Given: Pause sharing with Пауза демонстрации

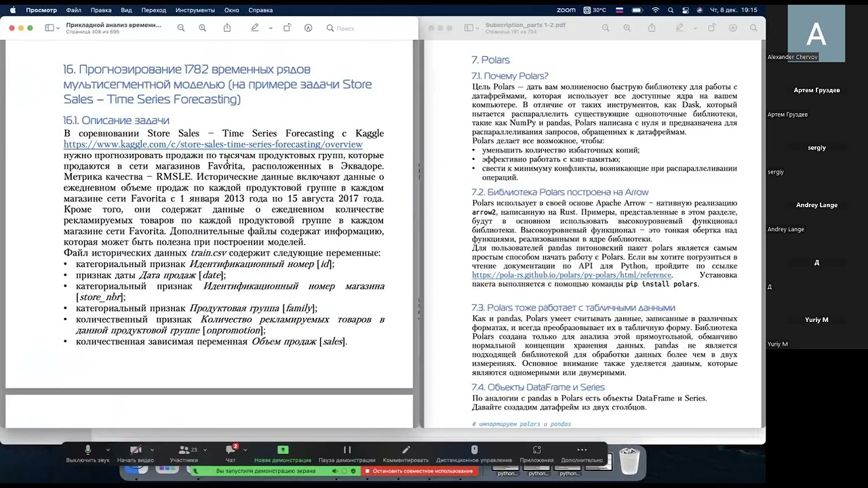Looking at the screenshot, I should pyautogui.click(x=347, y=454).
